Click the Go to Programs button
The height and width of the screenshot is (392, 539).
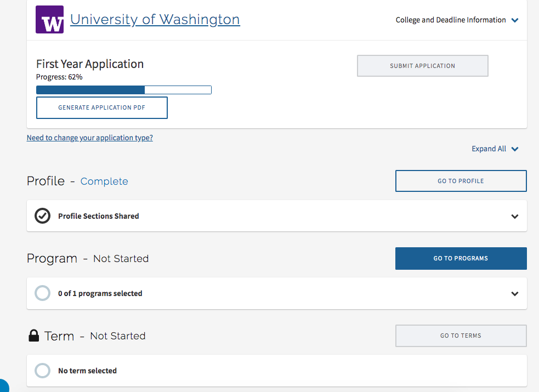[x=461, y=258]
